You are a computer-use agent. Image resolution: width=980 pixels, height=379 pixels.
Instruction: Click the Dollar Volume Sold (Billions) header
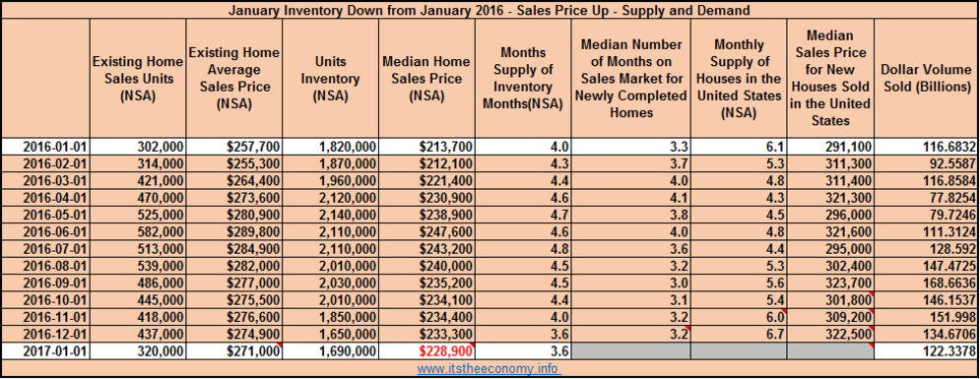926,79
